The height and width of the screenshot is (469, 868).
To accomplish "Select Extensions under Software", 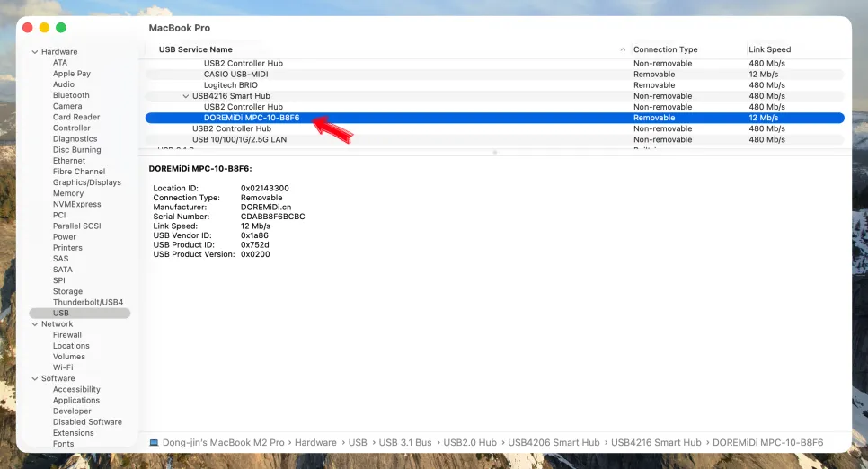I will tap(73, 433).
